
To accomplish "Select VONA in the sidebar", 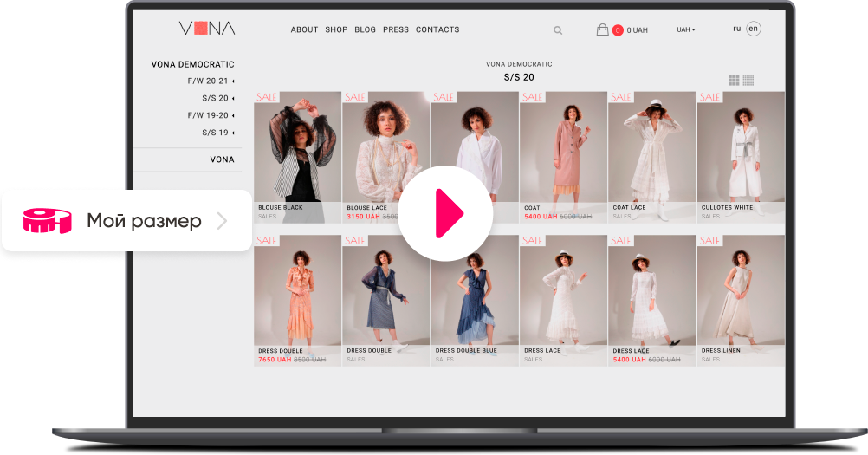I will point(222,159).
